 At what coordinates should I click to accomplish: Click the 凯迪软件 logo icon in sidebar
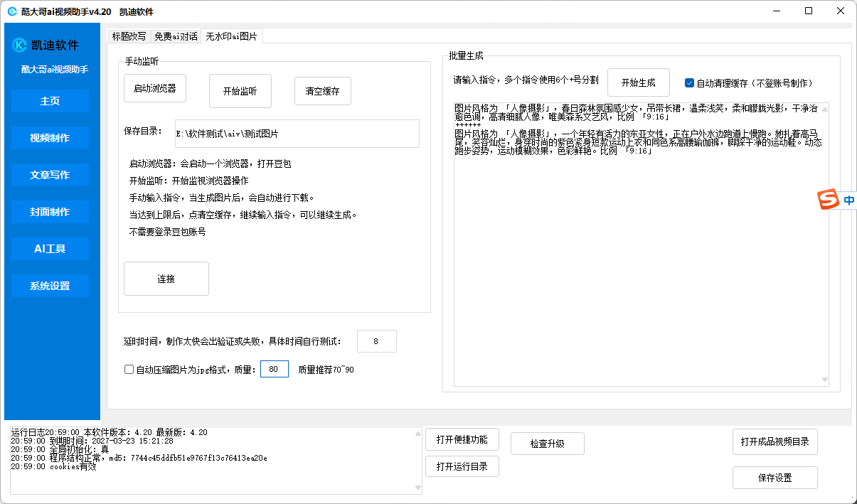tap(20, 45)
